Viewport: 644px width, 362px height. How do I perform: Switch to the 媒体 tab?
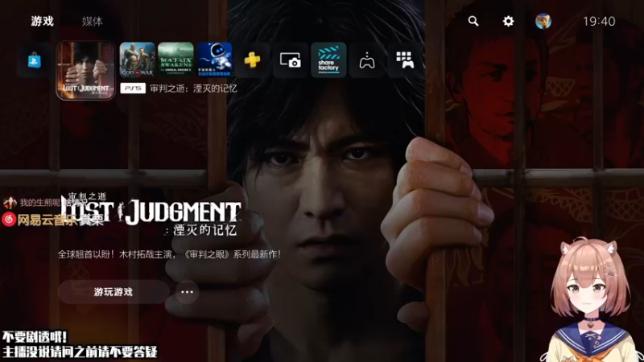tap(93, 22)
